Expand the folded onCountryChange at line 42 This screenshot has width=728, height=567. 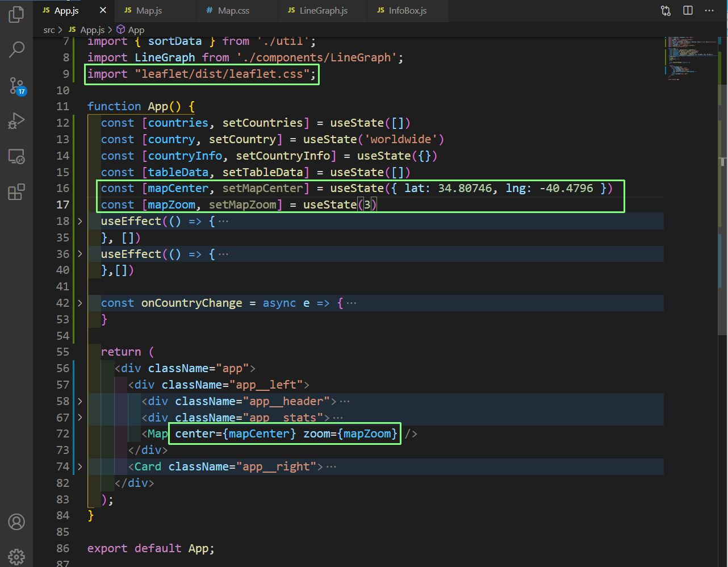click(x=80, y=303)
